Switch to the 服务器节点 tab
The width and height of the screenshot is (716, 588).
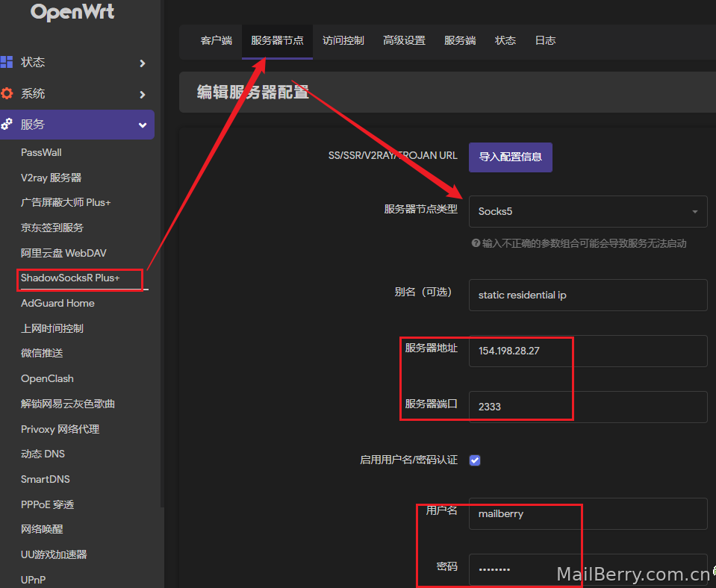click(x=277, y=40)
